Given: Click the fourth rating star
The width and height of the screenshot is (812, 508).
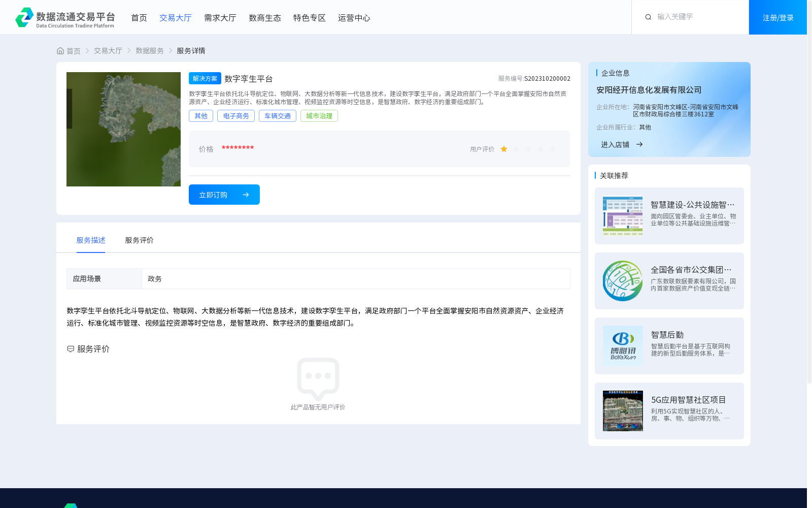Looking at the screenshot, I should [540, 149].
